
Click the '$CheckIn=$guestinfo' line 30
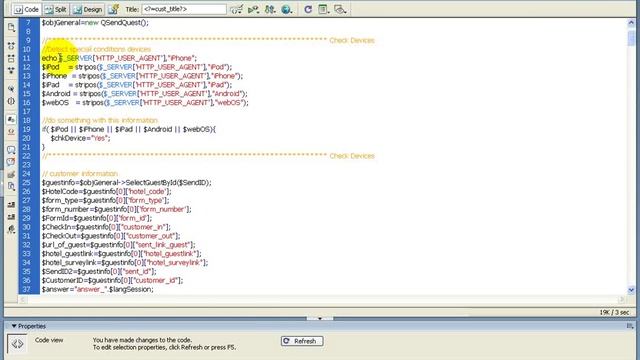tap(106, 227)
